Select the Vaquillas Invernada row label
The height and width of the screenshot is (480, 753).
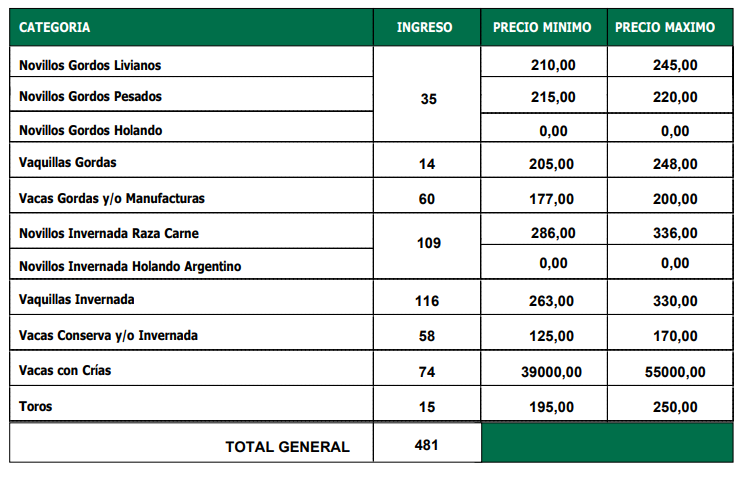pos(76,299)
